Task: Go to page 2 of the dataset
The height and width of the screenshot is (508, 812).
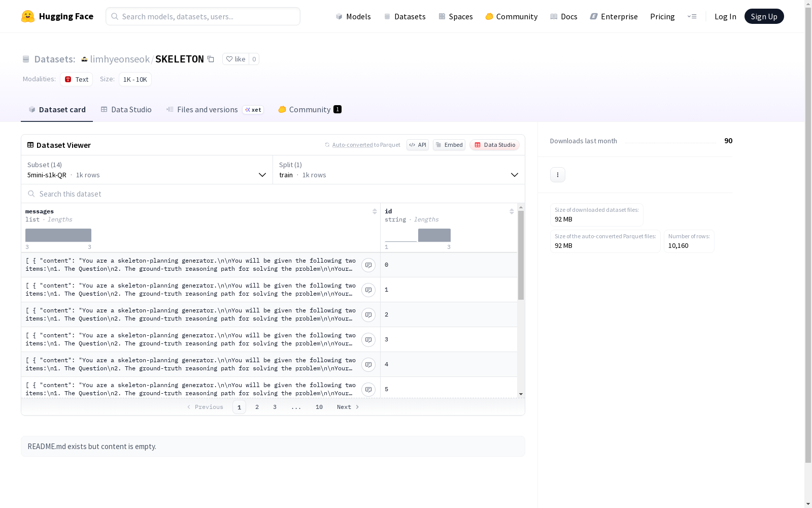Action: (257, 407)
